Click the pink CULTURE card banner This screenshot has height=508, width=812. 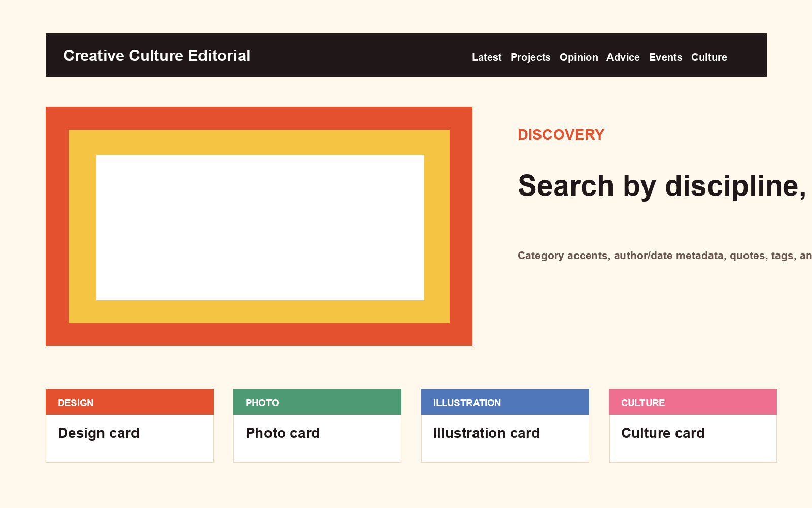[x=693, y=402]
